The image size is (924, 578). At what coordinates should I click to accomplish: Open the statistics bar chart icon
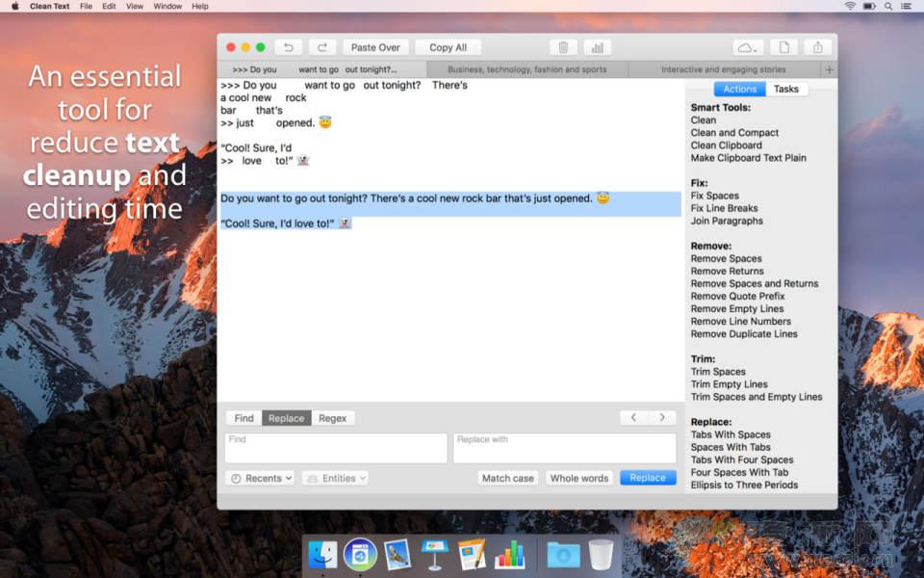coord(597,47)
